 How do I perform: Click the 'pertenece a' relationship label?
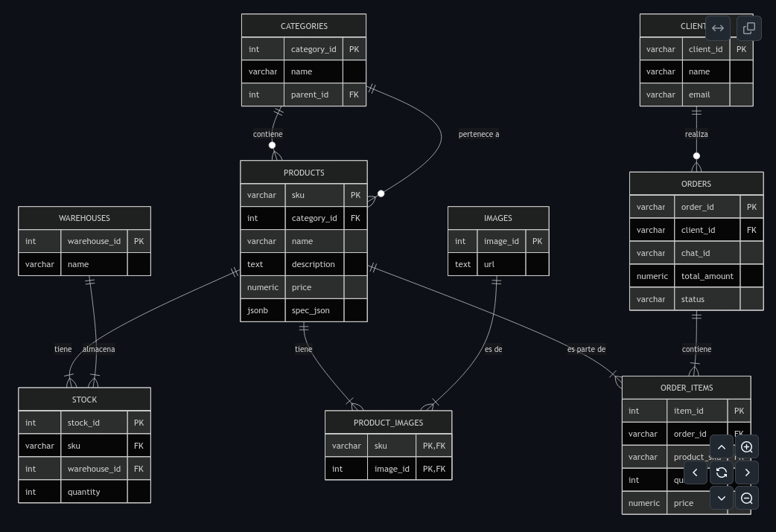point(479,134)
